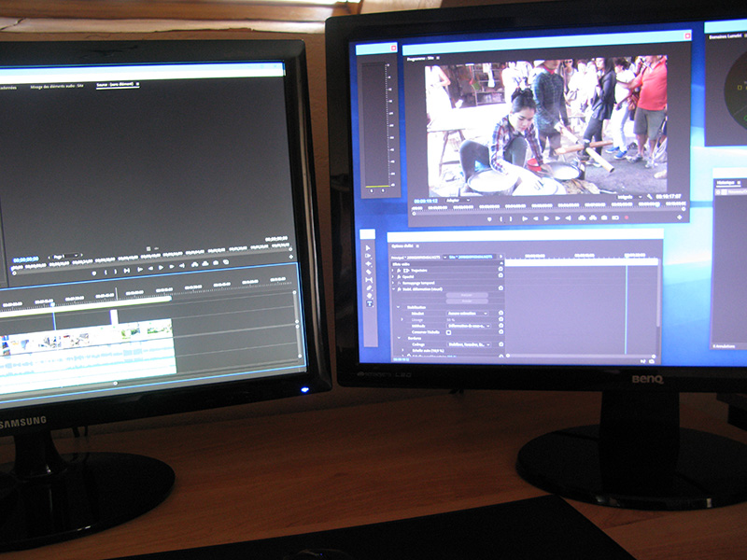Open Adapter zoom level dropdown

coord(458,201)
